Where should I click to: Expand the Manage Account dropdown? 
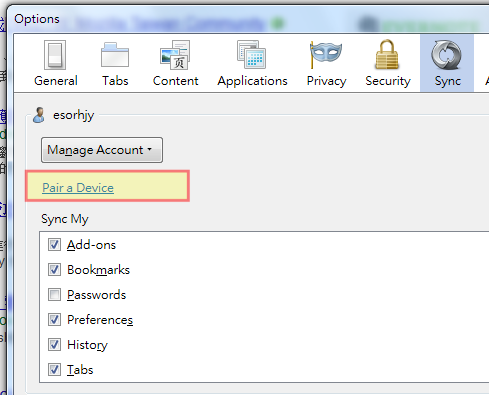(x=102, y=150)
